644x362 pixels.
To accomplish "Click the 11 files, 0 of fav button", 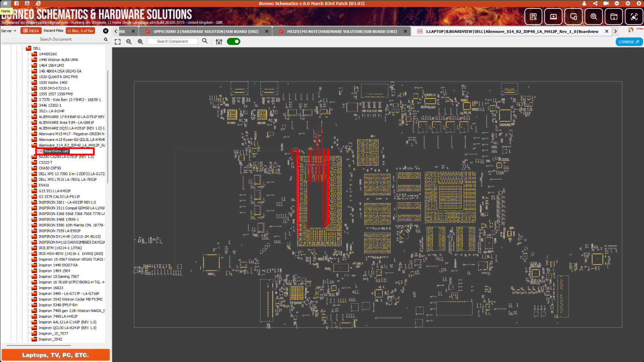I will pos(80,31).
